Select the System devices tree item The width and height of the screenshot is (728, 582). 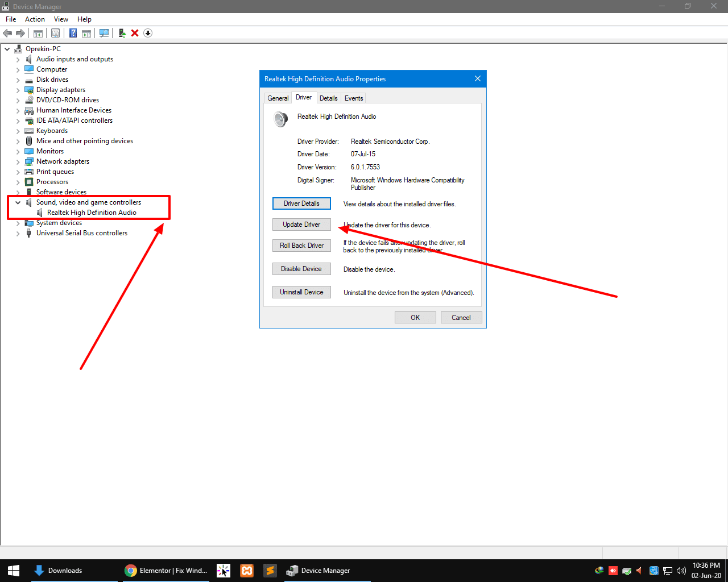point(59,223)
